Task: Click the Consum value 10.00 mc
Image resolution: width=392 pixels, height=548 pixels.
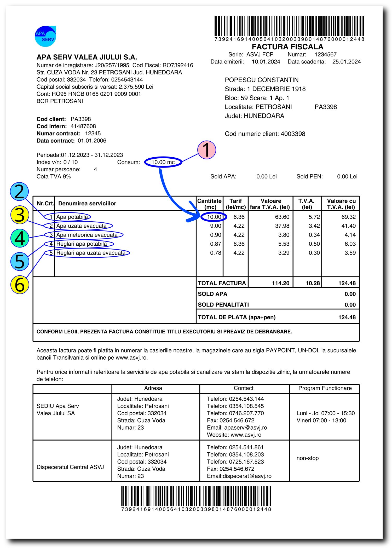Action: tap(163, 162)
